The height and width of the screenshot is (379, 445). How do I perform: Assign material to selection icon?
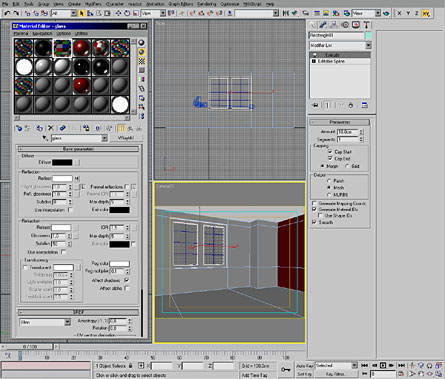40,128
